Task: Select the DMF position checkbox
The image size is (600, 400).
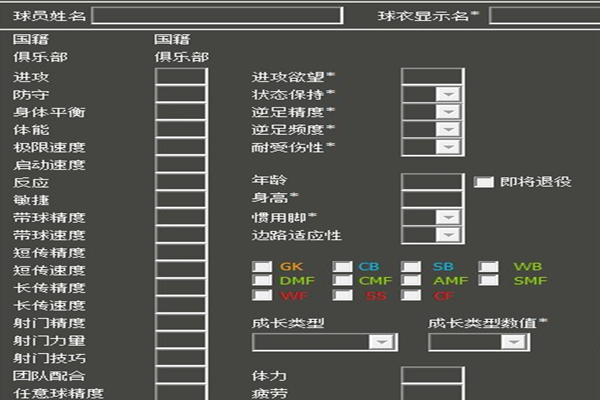Action: click(x=262, y=281)
